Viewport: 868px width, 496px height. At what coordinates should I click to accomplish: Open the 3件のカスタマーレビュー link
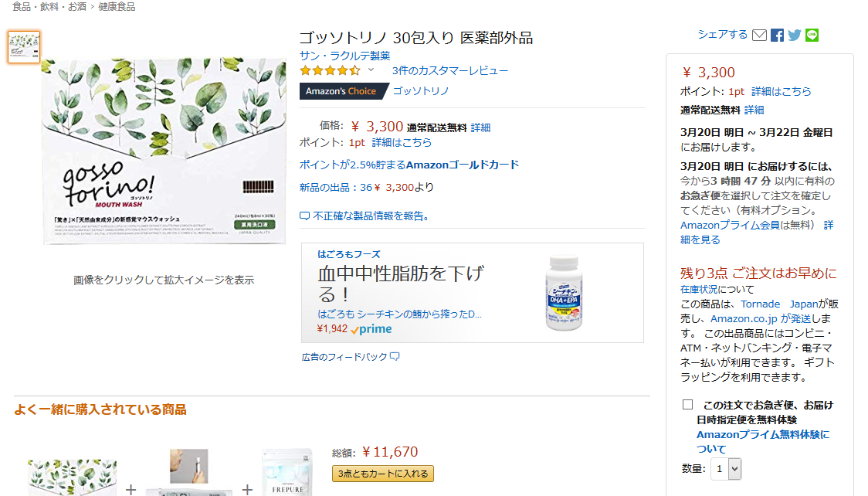click(449, 70)
